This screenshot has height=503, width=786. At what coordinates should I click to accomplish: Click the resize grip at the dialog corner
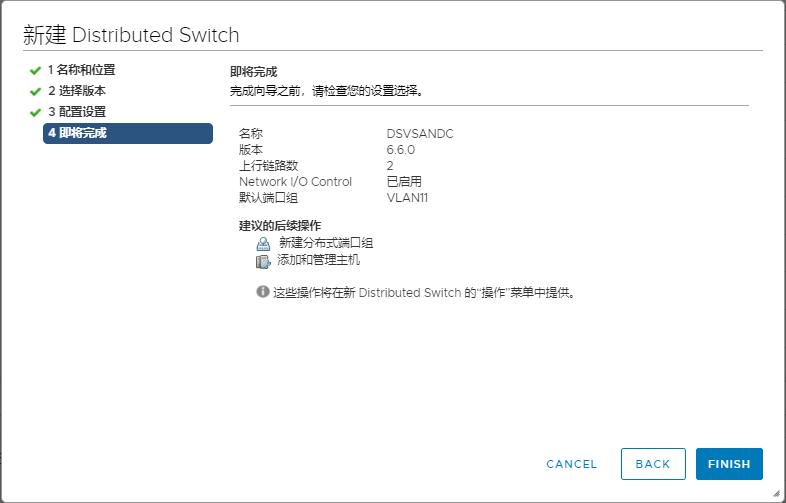776,493
